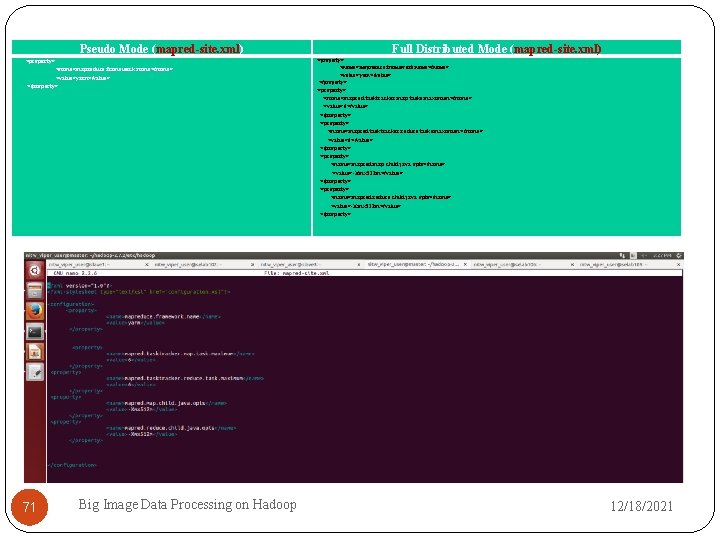The image size is (720, 540).
Task: Close the master ~/hadoop terminal tab
Action: [x=465, y=265]
